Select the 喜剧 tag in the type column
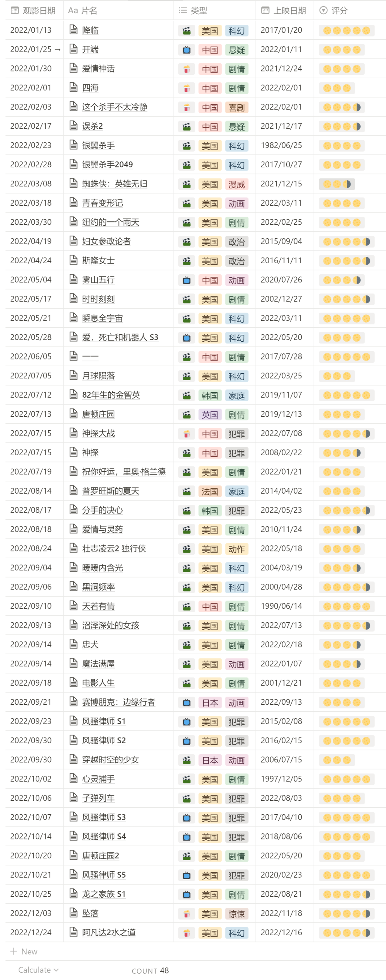Viewport: 386px width, 980px height. point(237,107)
